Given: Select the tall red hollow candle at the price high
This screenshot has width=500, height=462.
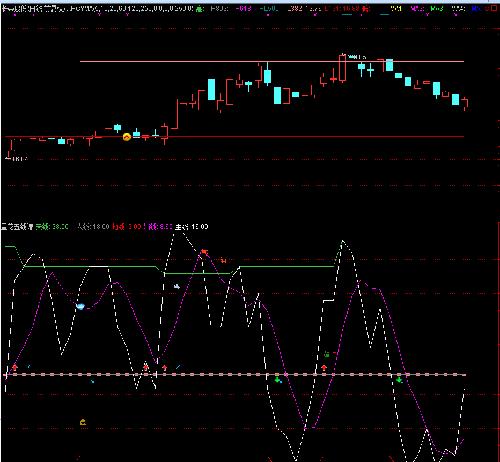Looking at the screenshot, I should tap(342, 68).
